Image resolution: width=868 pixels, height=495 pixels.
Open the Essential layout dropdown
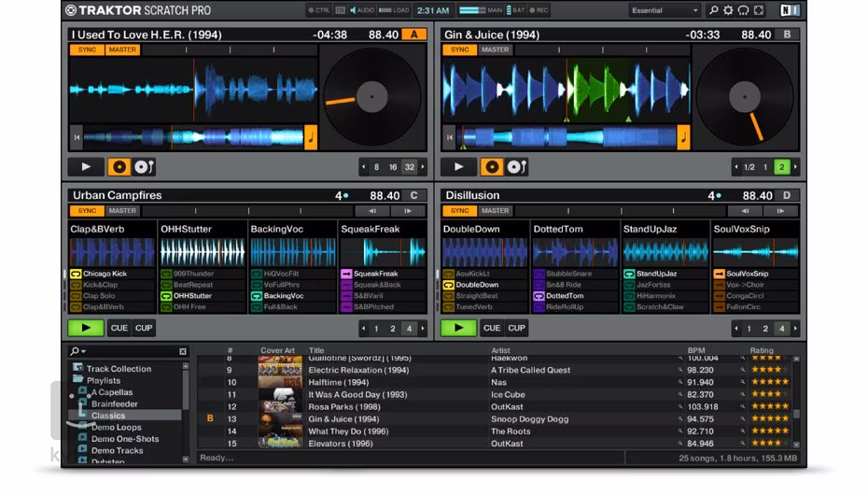coord(664,10)
